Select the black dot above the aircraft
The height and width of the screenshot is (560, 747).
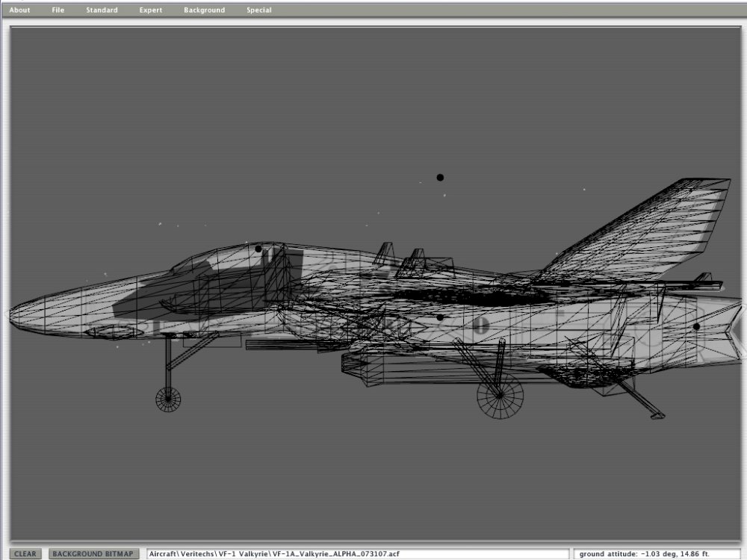click(x=440, y=178)
